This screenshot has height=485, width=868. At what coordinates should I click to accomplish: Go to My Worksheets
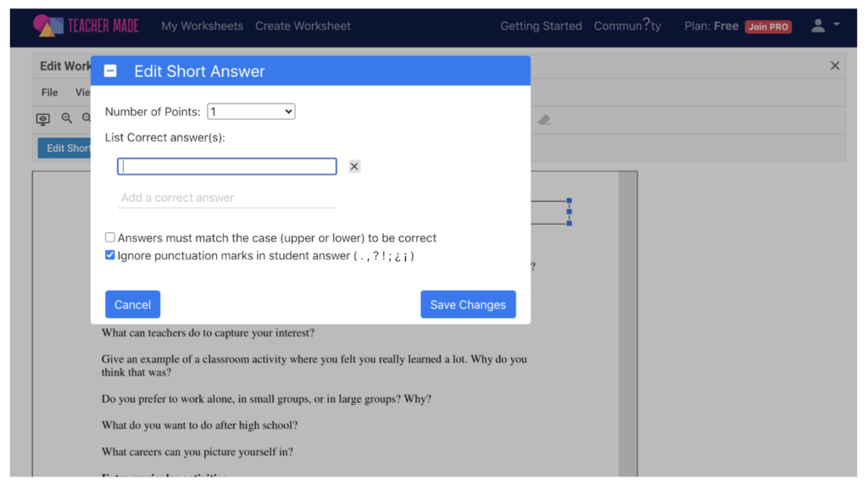(202, 26)
